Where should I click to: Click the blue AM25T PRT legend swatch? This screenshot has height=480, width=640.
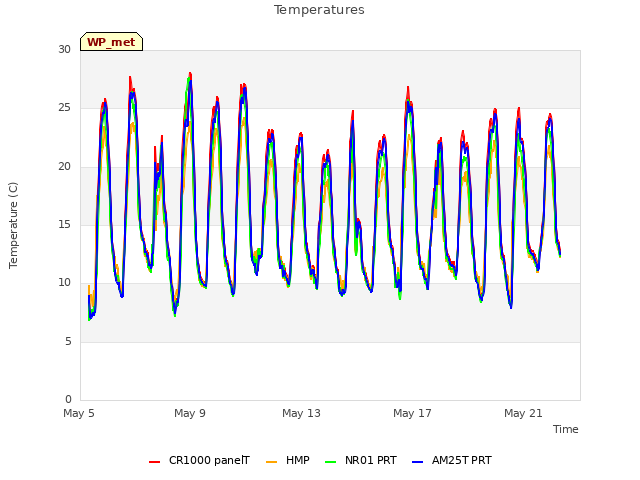(418, 462)
